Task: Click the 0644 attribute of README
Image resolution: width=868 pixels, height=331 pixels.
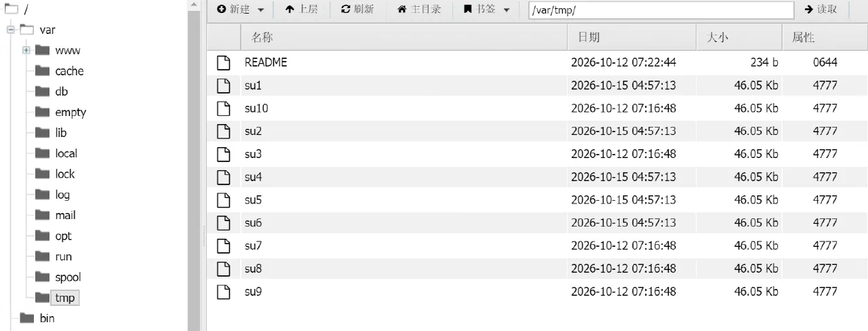Action: click(x=825, y=62)
